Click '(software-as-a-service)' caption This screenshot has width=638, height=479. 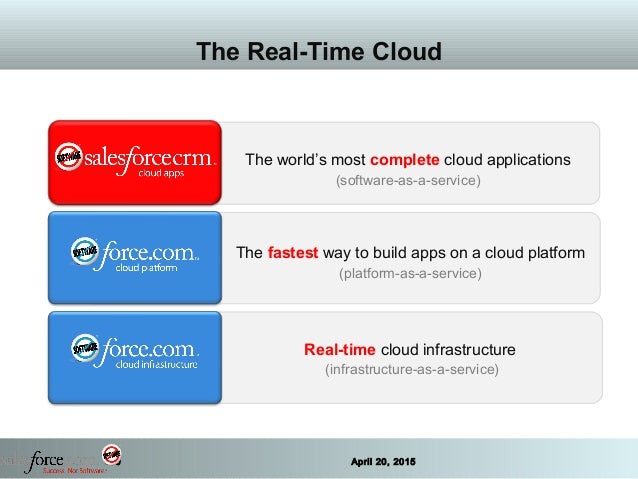click(x=408, y=180)
